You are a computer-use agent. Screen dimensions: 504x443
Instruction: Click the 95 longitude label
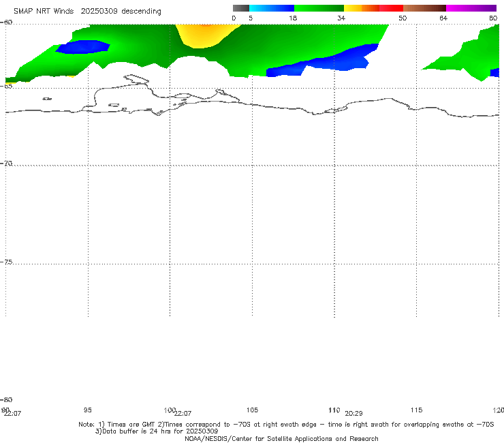(x=87, y=410)
